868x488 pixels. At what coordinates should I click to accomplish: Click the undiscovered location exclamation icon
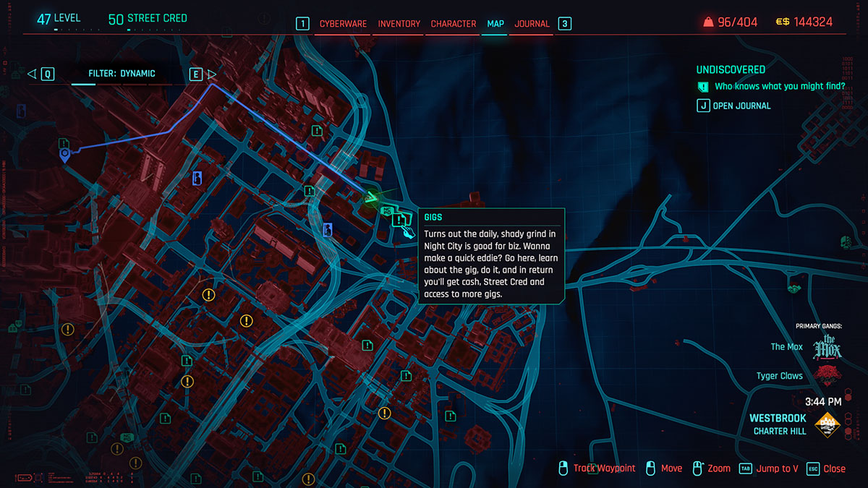pyautogui.click(x=704, y=87)
